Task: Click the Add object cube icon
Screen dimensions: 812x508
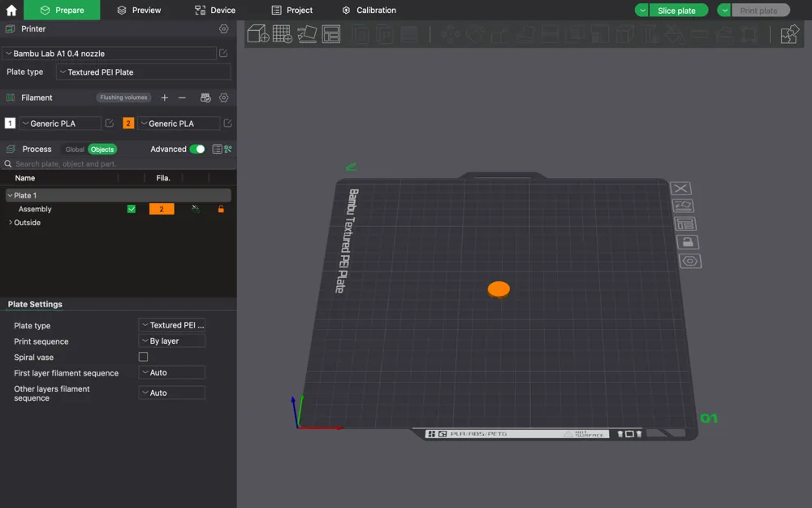Action: (x=257, y=34)
